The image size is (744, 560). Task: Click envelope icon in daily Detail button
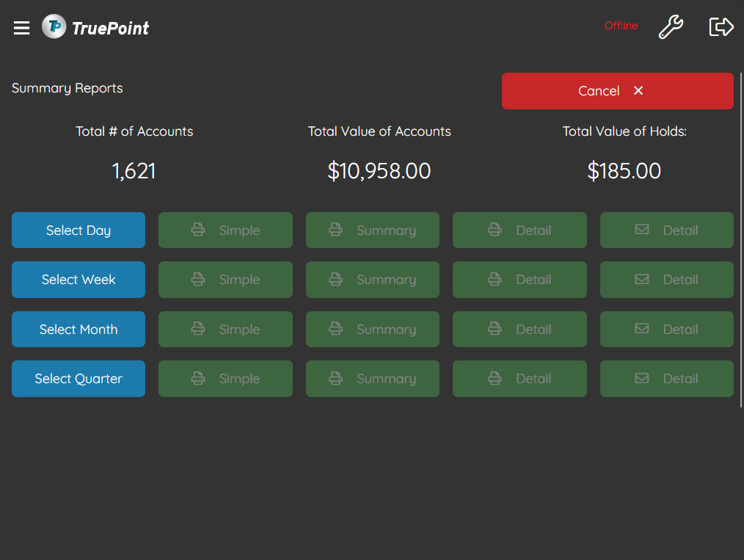[x=642, y=230]
